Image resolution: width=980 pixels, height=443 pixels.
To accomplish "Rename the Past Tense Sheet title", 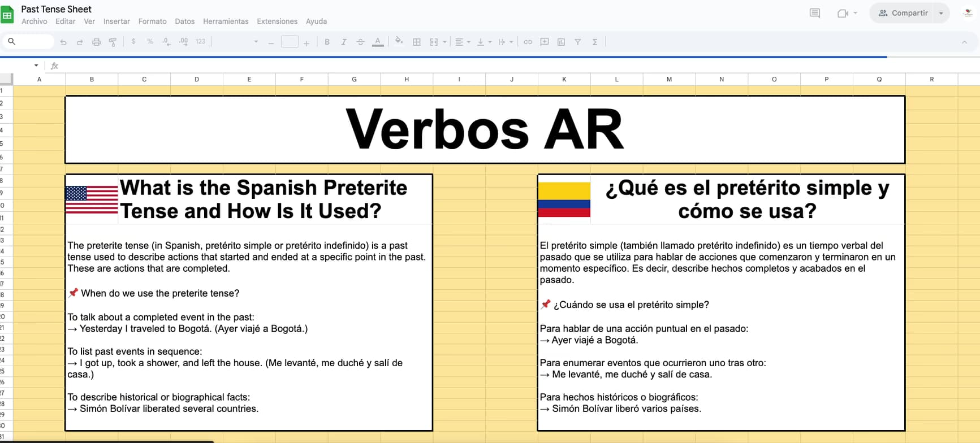I will (57, 9).
